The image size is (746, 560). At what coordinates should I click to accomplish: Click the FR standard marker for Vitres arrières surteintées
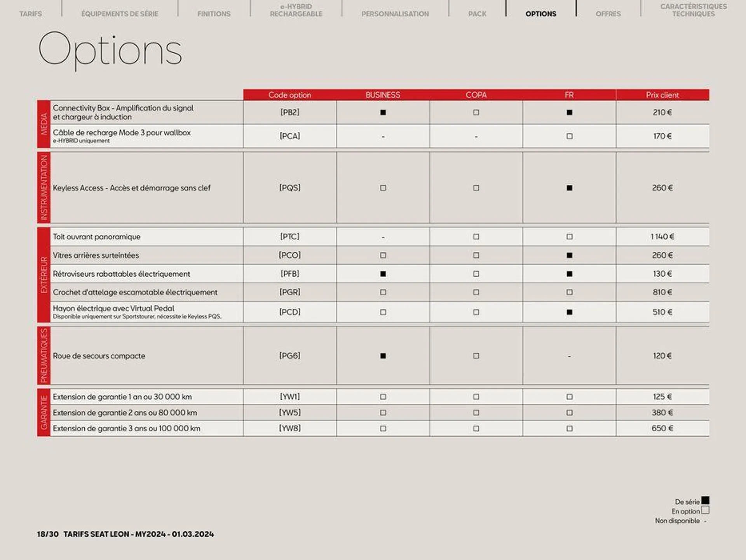coord(570,255)
